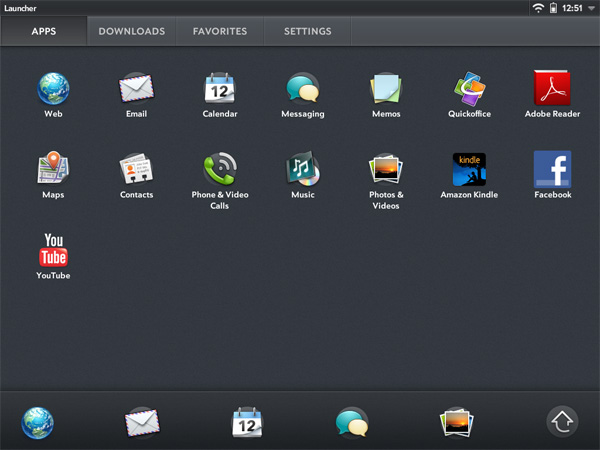Launch Amazon Kindle
This screenshot has width=600, height=450.
point(469,170)
